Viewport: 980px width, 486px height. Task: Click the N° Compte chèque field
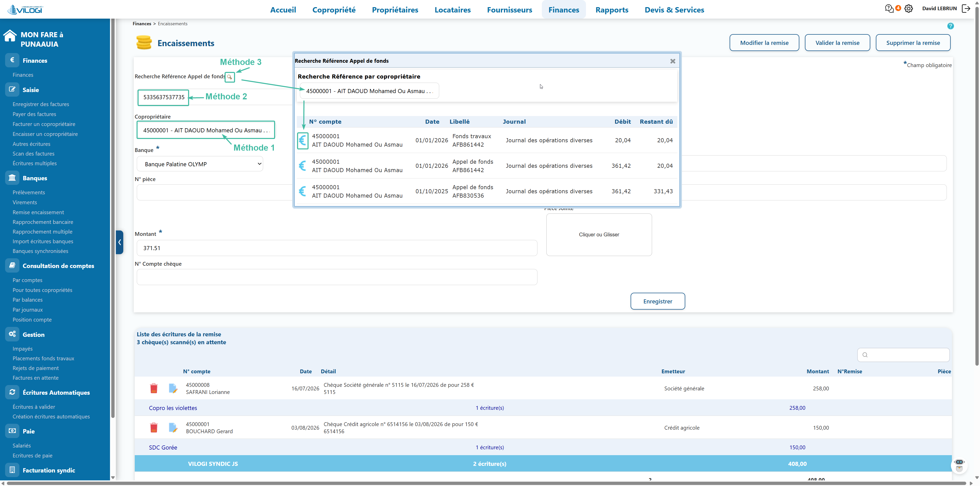click(x=337, y=277)
